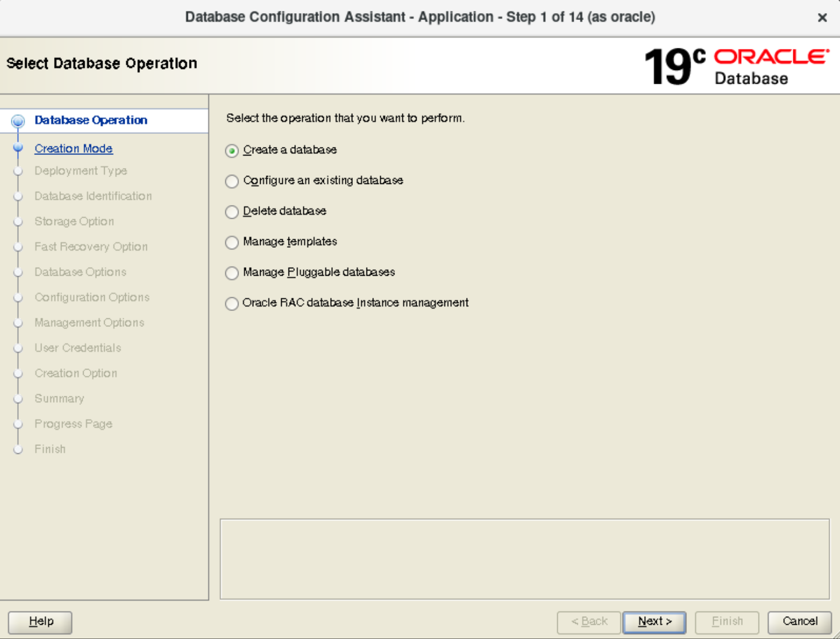Image resolution: width=840 pixels, height=639 pixels.
Task: Close the Database Configuration Assistant window
Action: pyautogui.click(x=822, y=18)
